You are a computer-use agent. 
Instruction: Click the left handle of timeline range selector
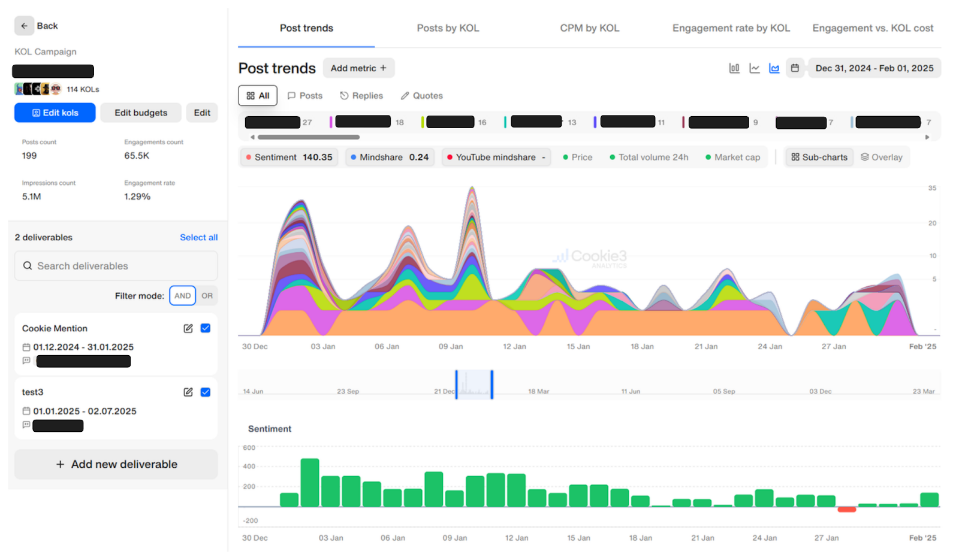[x=456, y=385]
